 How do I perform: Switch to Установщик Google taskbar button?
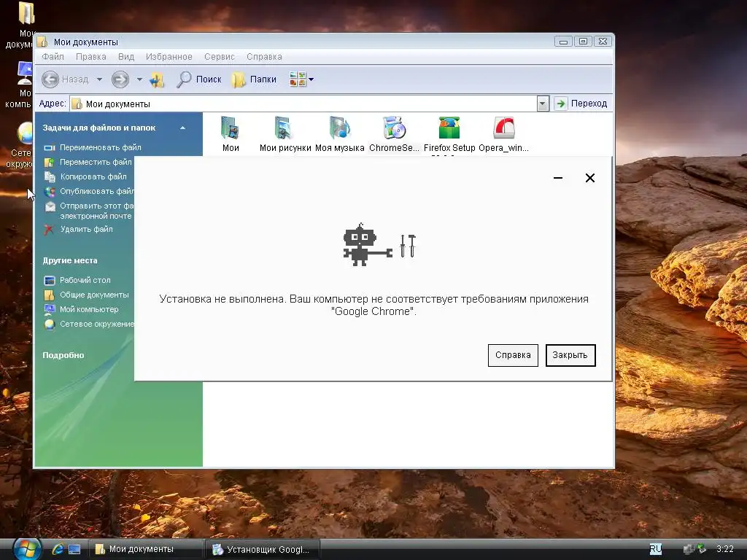coord(263,549)
